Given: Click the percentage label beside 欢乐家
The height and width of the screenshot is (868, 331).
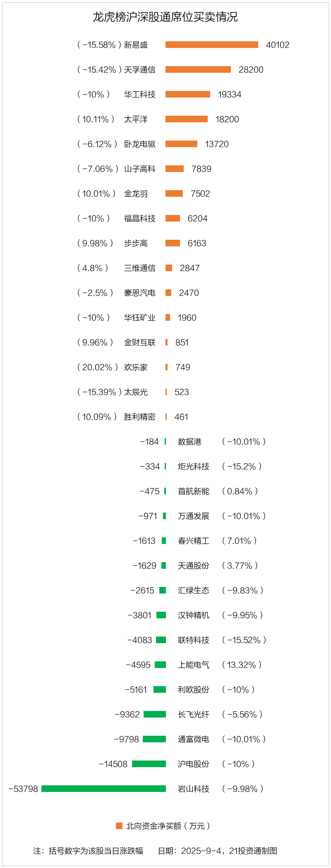Looking at the screenshot, I should (97, 367).
